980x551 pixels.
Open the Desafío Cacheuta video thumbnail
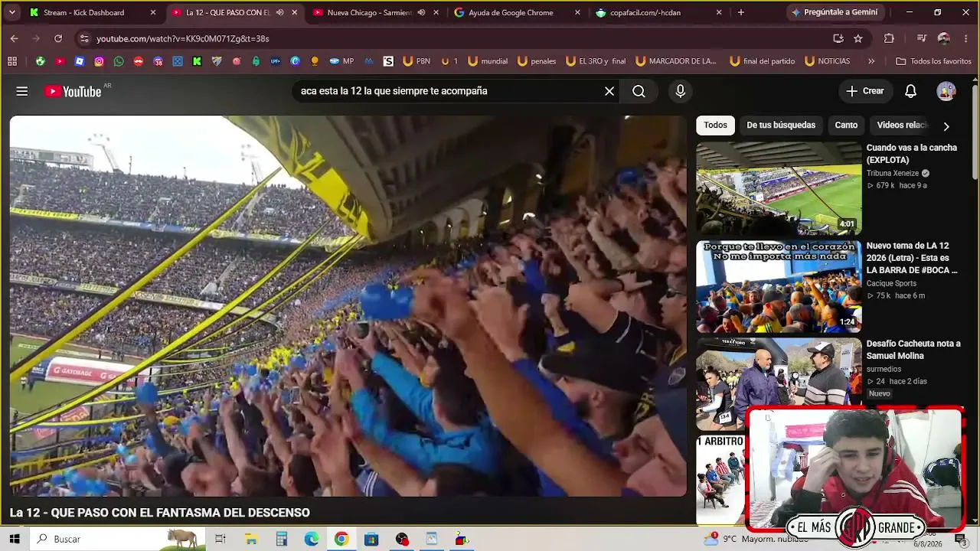pyautogui.click(x=779, y=384)
